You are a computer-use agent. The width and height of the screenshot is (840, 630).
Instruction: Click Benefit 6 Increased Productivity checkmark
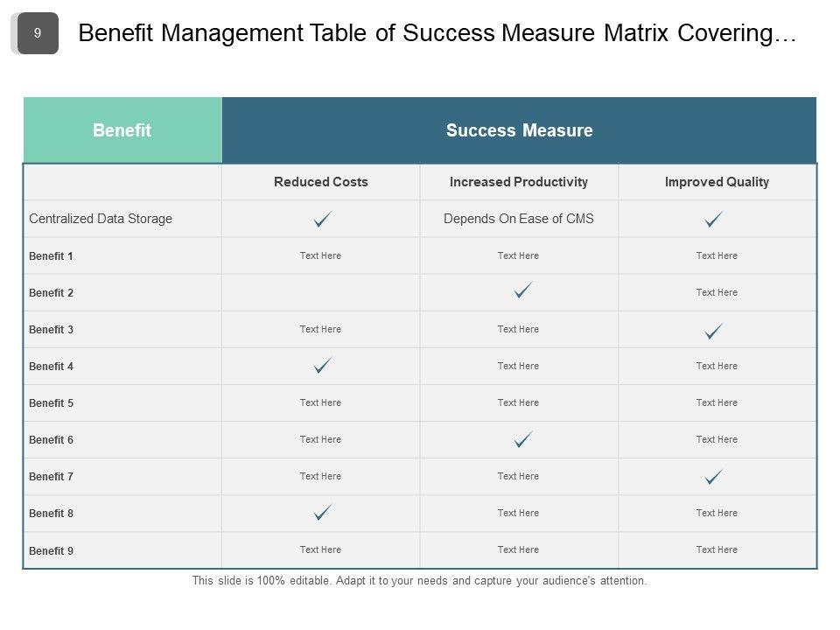[x=523, y=439]
